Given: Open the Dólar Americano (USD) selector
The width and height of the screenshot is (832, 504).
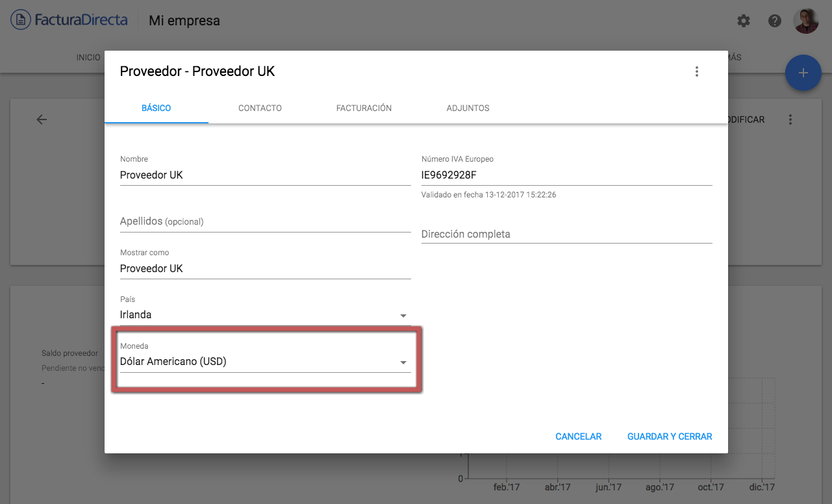Looking at the screenshot, I should coord(265,362).
